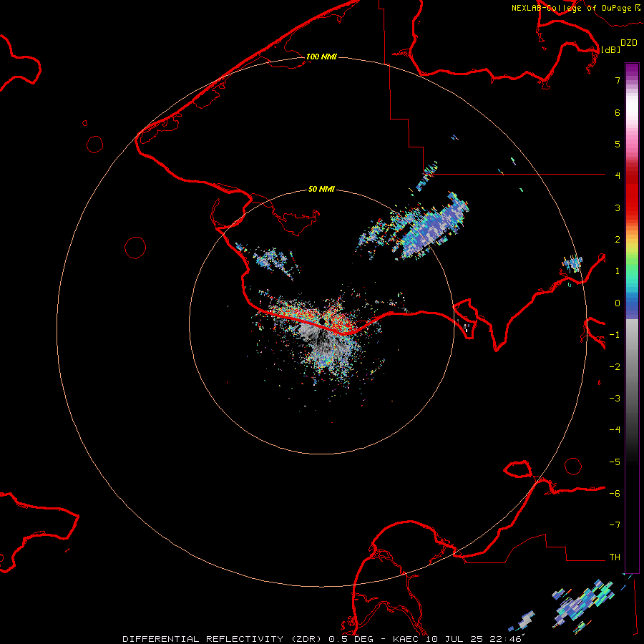This screenshot has height=644, width=644.
Task: Click the 0 value on the color scale
Action: point(618,303)
